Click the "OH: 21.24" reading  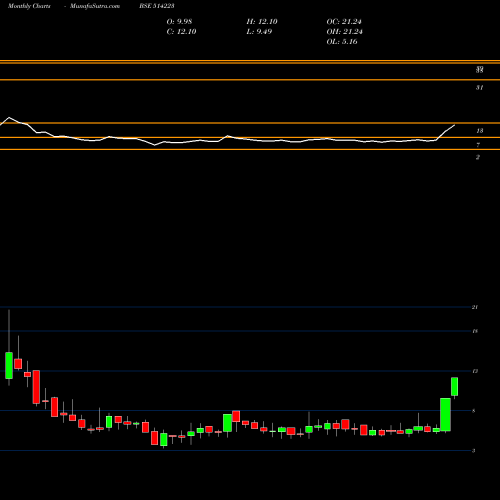345,32
